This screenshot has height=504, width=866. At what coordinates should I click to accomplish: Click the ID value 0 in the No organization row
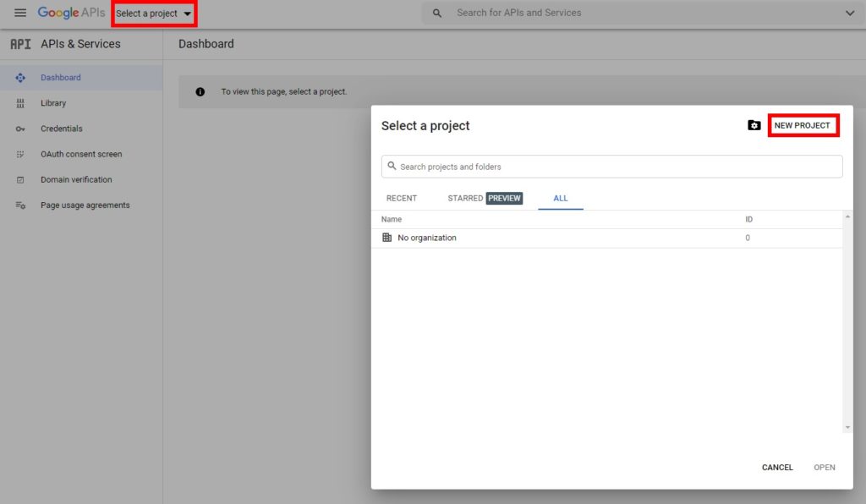point(748,238)
